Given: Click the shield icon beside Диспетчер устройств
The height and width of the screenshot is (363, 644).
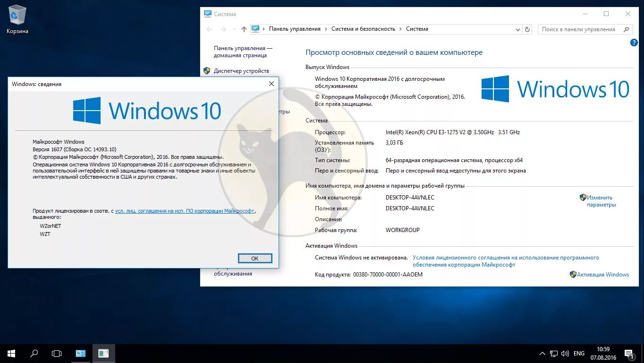Looking at the screenshot, I should pos(207,71).
